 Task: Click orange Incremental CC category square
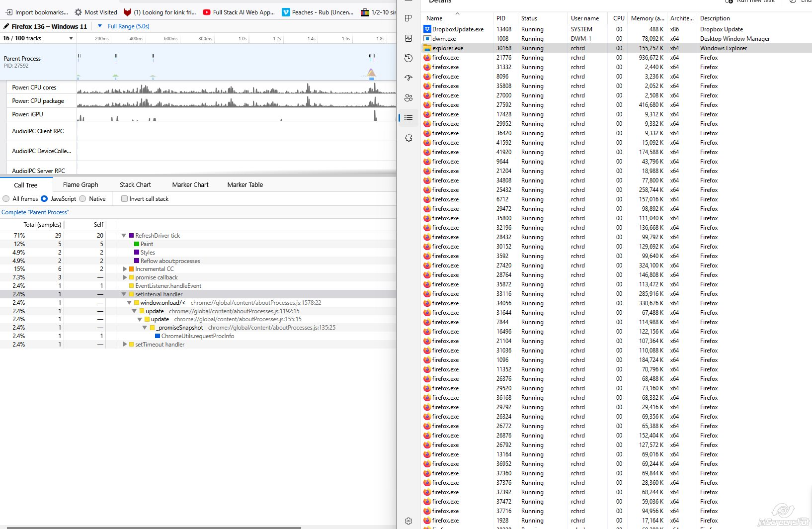[x=132, y=269]
